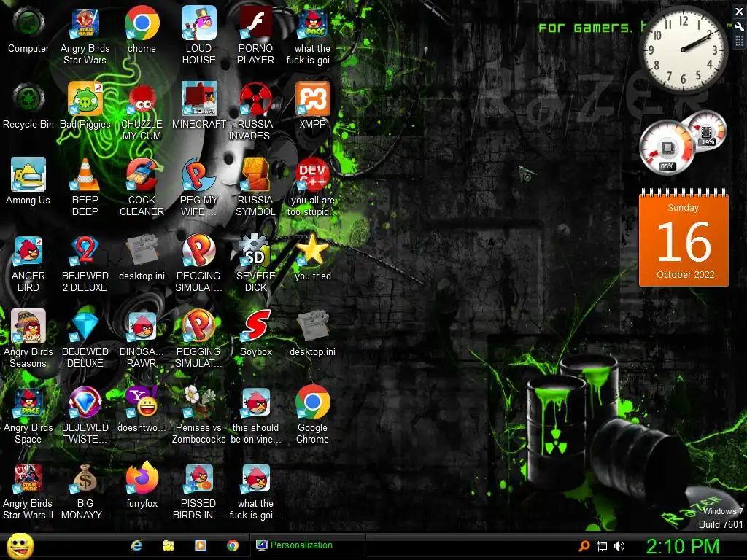
Task: Launch the BEJEWED 2 DELUXE shortcut
Action: 85,263
